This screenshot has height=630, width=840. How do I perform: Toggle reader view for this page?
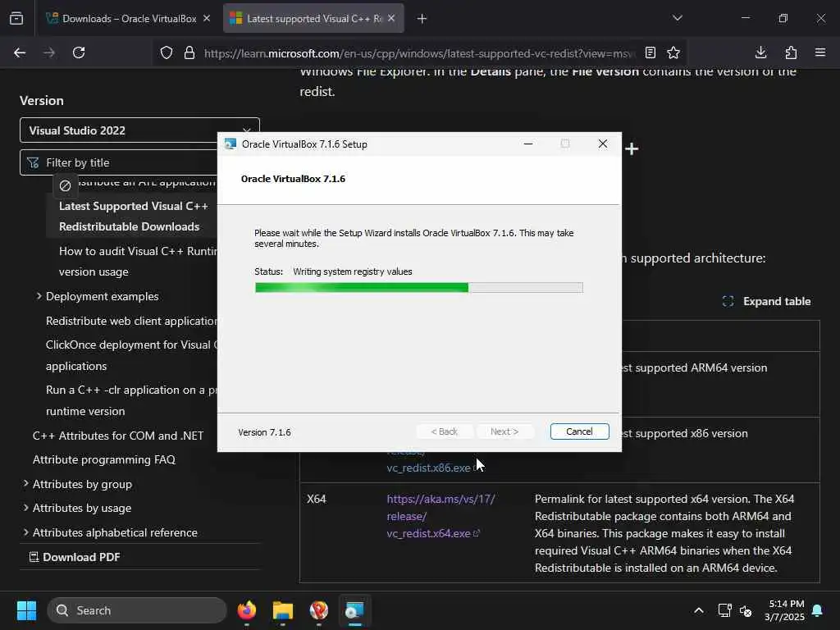(x=650, y=52)
